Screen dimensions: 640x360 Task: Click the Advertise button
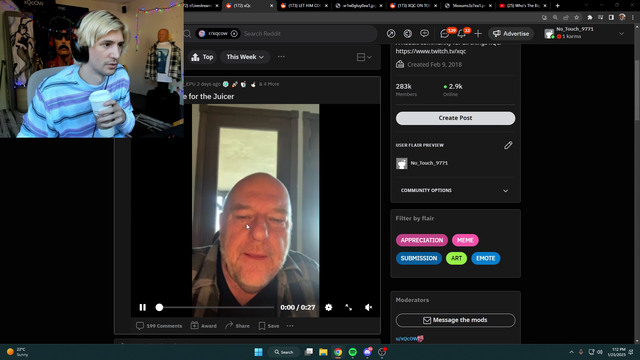tap(511, 33)
